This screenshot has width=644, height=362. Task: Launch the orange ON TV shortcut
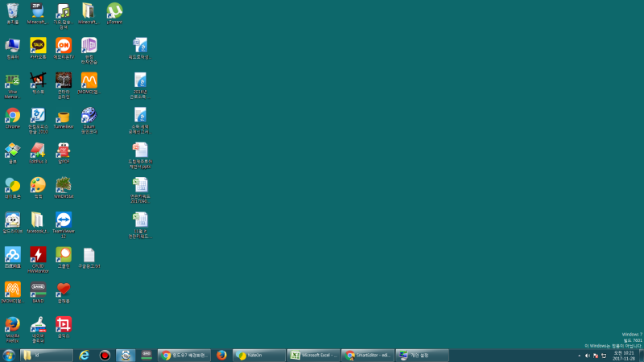pos(64,48)
